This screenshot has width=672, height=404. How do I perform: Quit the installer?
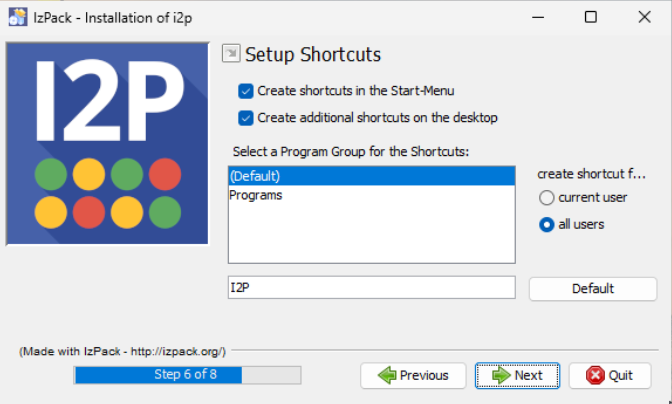[609, 375]
